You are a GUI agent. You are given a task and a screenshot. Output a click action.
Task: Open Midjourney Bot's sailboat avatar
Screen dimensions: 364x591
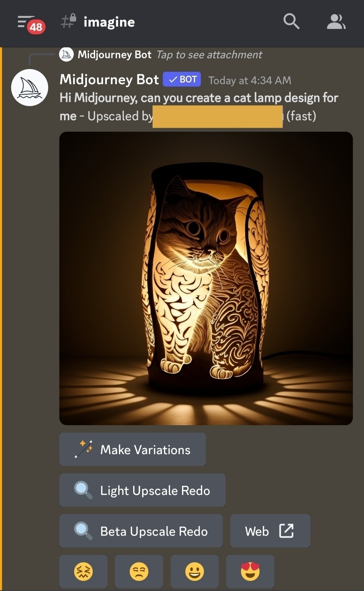click(30, 88)
